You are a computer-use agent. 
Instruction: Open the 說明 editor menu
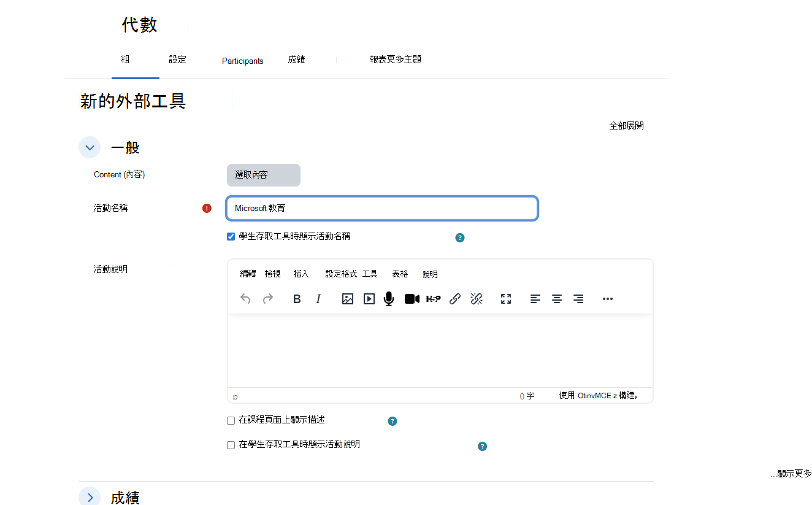click(430, 274)
